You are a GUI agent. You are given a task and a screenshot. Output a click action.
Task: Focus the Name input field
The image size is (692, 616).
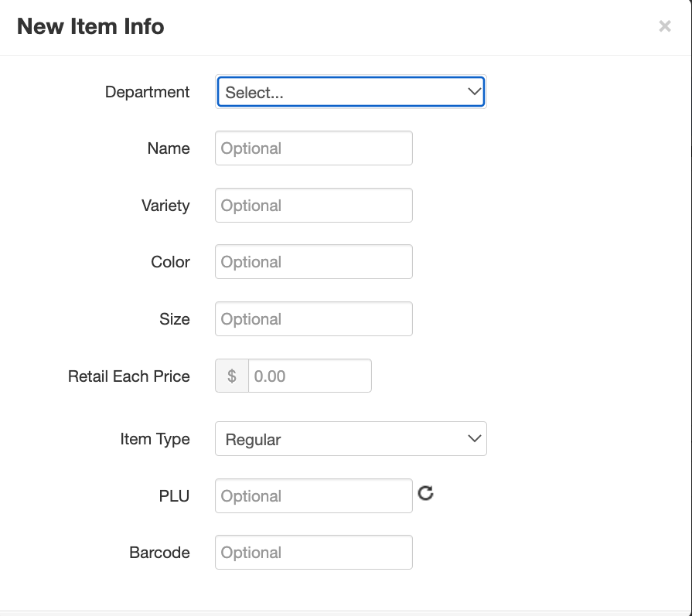[x=314, y=148]
